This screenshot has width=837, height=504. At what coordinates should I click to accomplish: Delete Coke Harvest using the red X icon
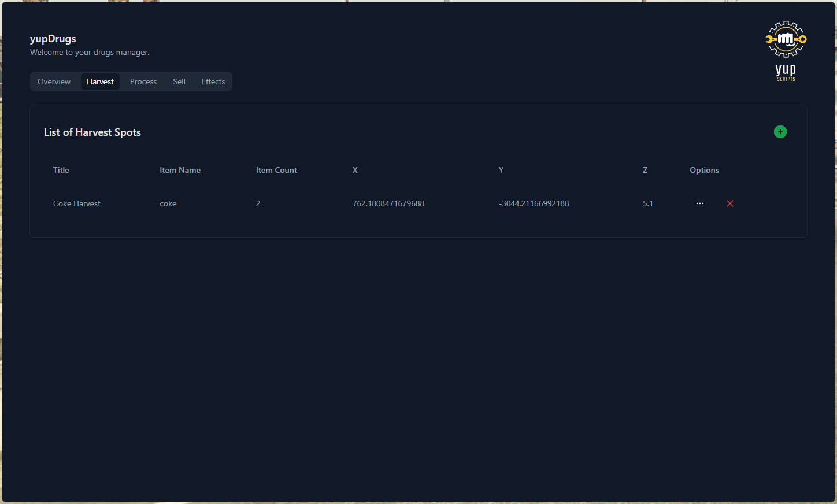coord(729,203)
